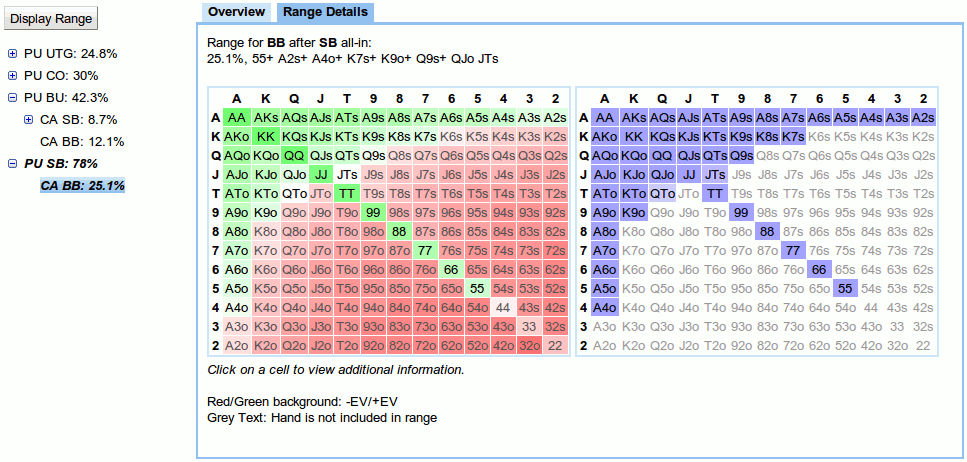Select the A4o cell in purple range grid
Viewport: 967px width, 462px height.
click(x=606, y=307)
